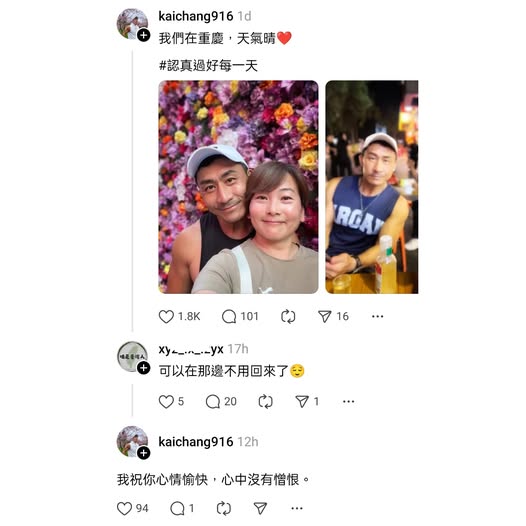The height and width of the screenshot is (526, 526).
Task: Repost the 12h kaichang916 reply
Action: tap(224, 509)
